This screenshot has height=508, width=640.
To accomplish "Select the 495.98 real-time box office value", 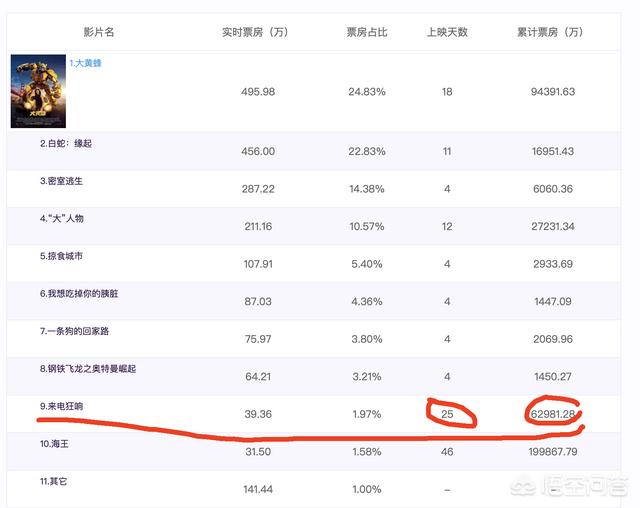I will click(258, 92).
